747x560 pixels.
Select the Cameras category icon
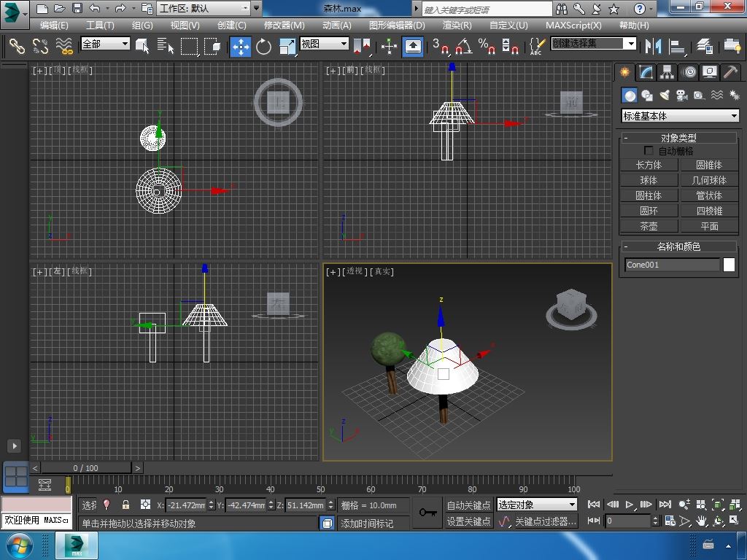(682, 96)
